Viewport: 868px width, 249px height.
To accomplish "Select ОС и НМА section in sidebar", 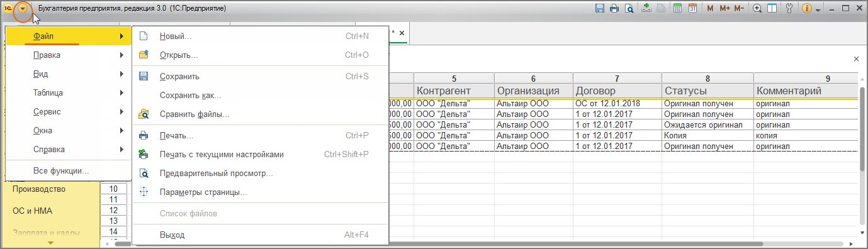I will [x=31, y=211].
